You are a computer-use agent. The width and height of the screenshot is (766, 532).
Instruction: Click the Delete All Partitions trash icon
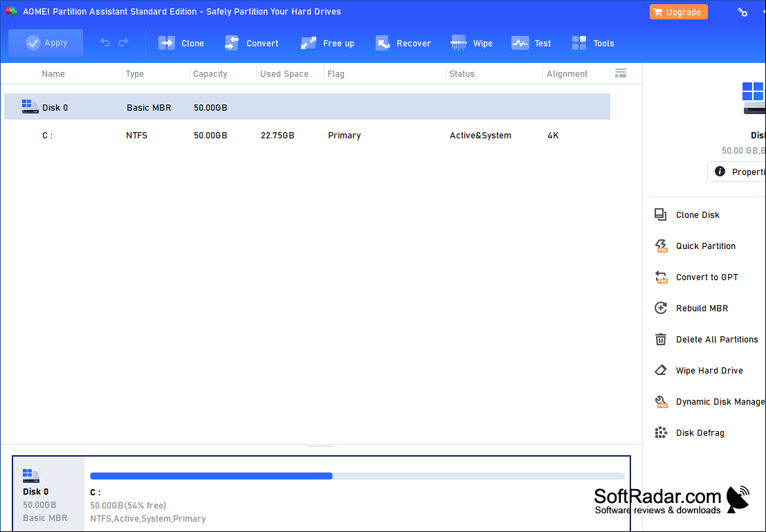[661, 339]
